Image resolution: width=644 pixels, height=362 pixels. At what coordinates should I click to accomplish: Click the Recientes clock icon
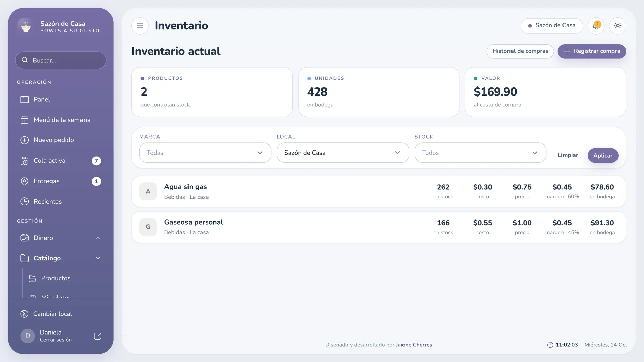[x=24, y=202]
